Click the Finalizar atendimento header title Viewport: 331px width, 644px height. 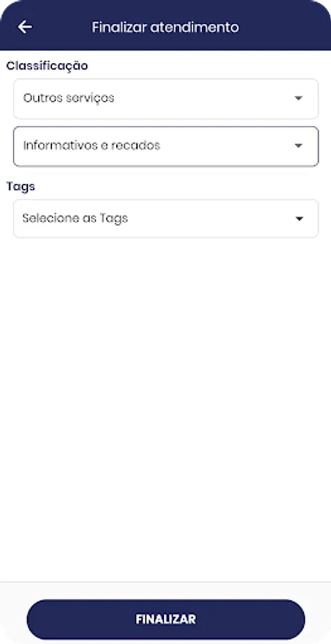pos(165,27)
